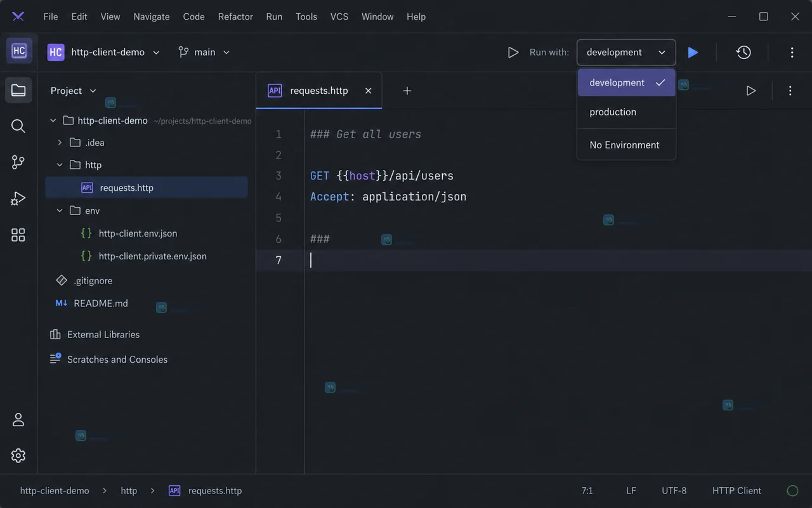Select the production environment option
Screen dimensions: 812x508
626,112
